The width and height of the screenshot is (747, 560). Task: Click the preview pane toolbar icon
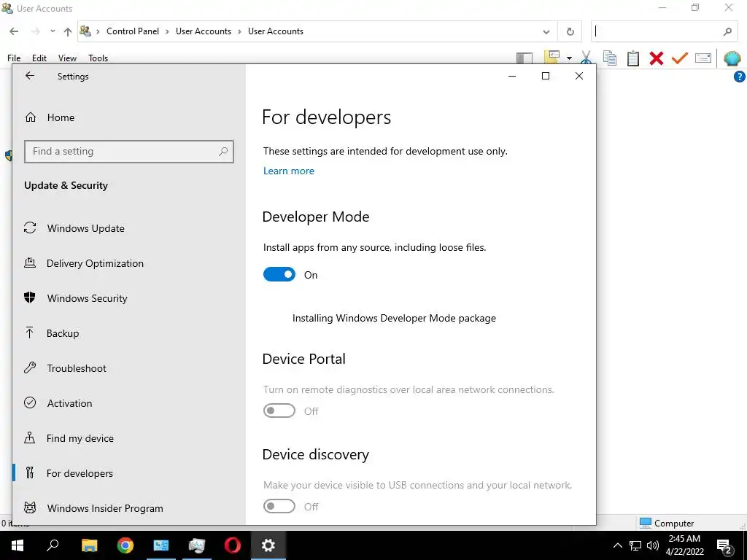coord(525,58)
